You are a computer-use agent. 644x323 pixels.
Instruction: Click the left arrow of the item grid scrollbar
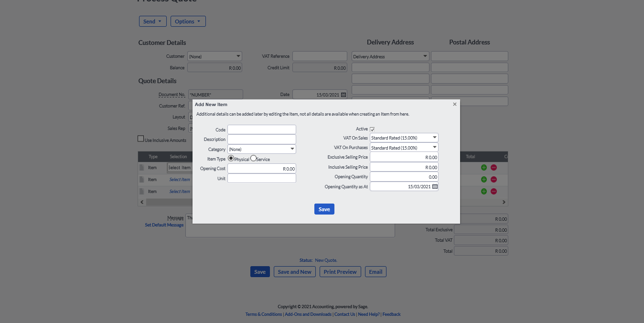coord(142,202)
